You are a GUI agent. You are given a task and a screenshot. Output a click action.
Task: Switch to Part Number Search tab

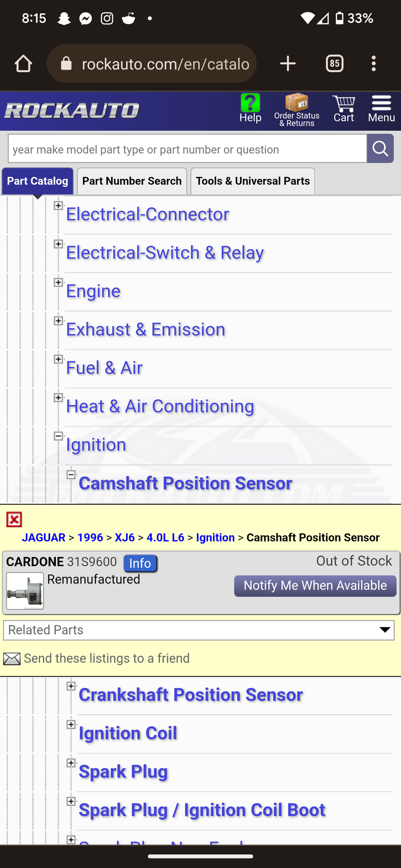click(132, 181)
